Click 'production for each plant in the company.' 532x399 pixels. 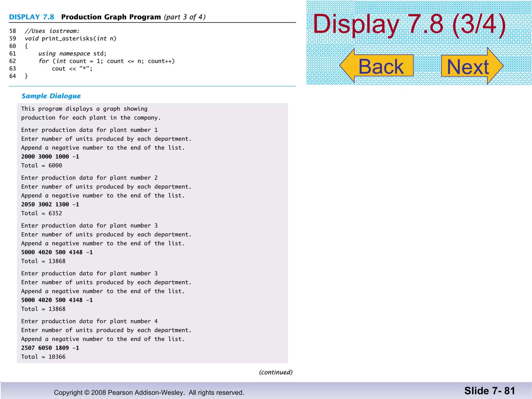coord(91,118)
